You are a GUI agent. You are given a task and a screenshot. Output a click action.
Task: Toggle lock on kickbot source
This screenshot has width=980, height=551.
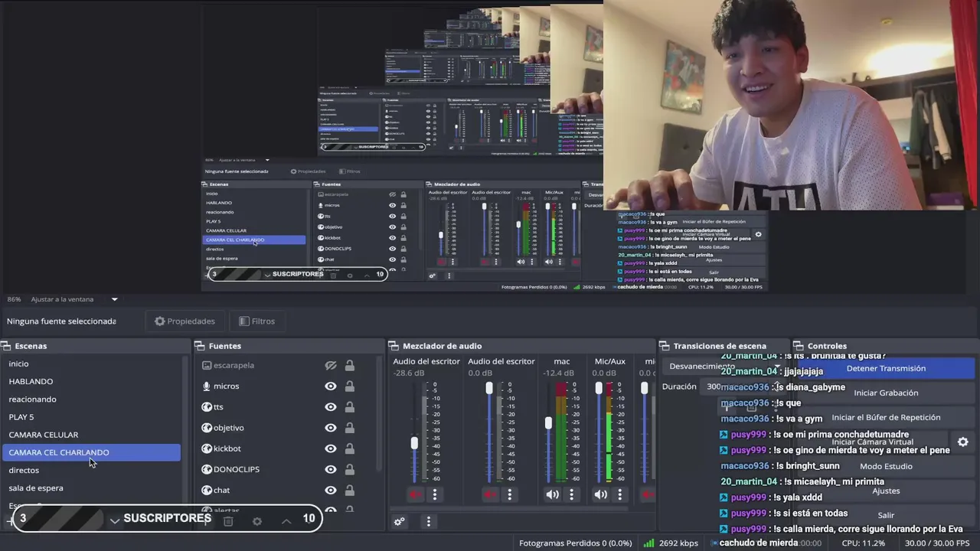pyautogui.click(x=350, y=448)
